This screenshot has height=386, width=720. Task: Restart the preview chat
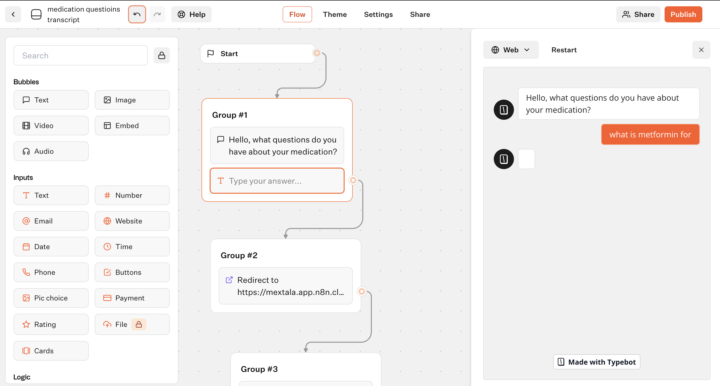[x=564, y=50]
